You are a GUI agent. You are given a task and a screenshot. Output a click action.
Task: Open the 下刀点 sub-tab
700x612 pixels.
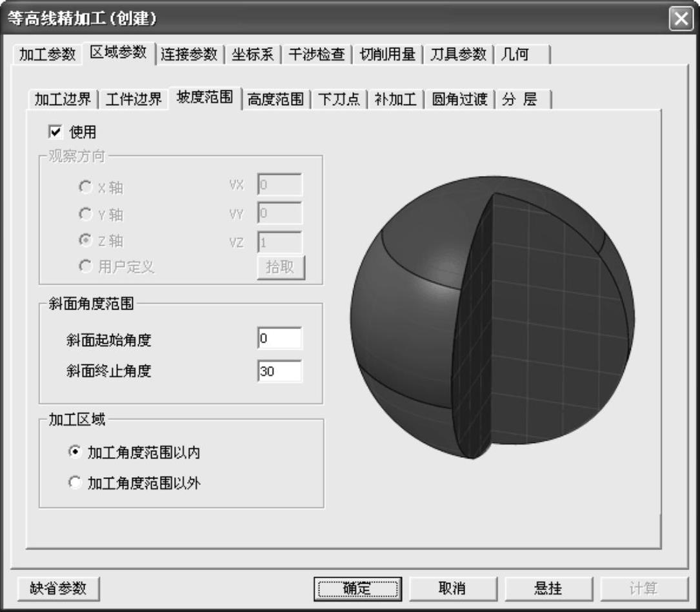tap(339, 99)
